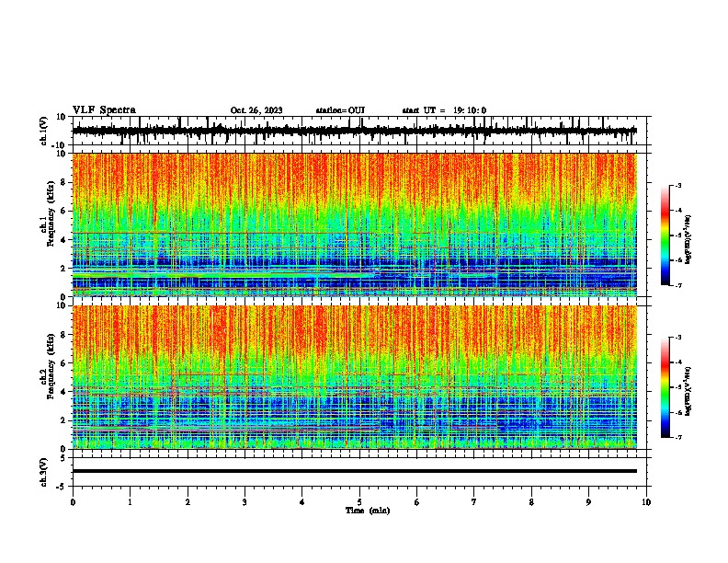Click time axis tick label "1"
Image resolution: width=728 pixels, height=563 pixels.
coord(130,502)
